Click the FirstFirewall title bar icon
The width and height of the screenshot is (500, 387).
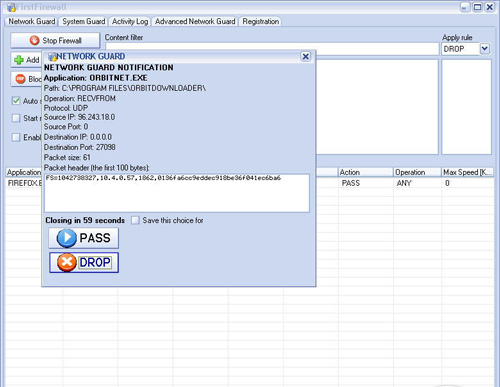tap(11, 7)
